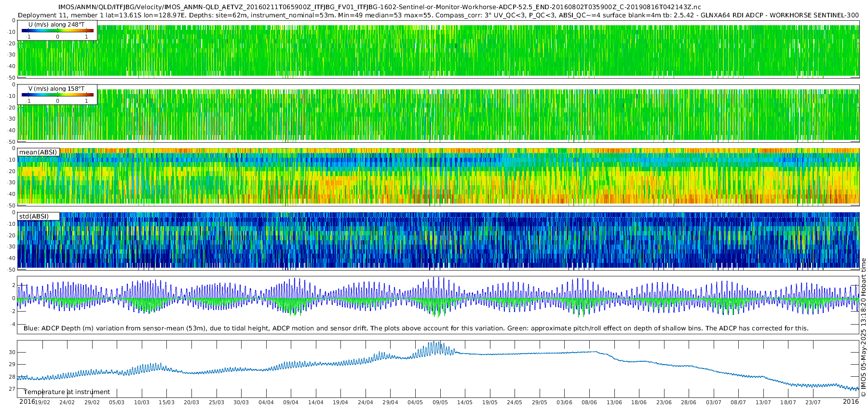Click the left 2016 year label
The image size is (868, 410).
(x=27, y=401)
